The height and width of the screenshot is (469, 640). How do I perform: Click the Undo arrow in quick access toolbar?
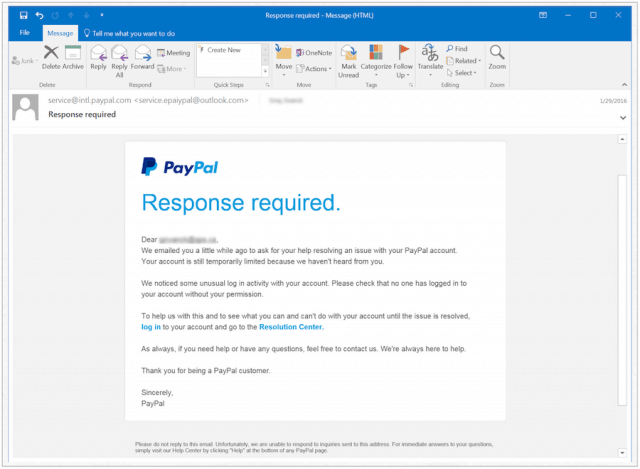(x=39, y=15)
